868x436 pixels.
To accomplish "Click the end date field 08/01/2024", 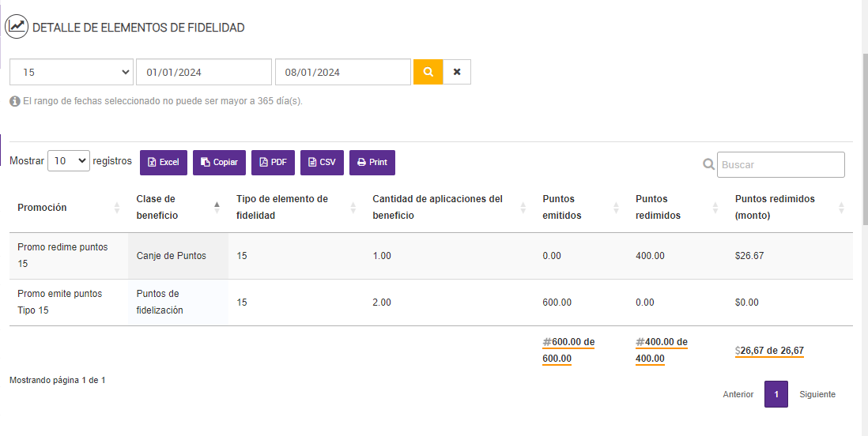I will tap(342, 72).
